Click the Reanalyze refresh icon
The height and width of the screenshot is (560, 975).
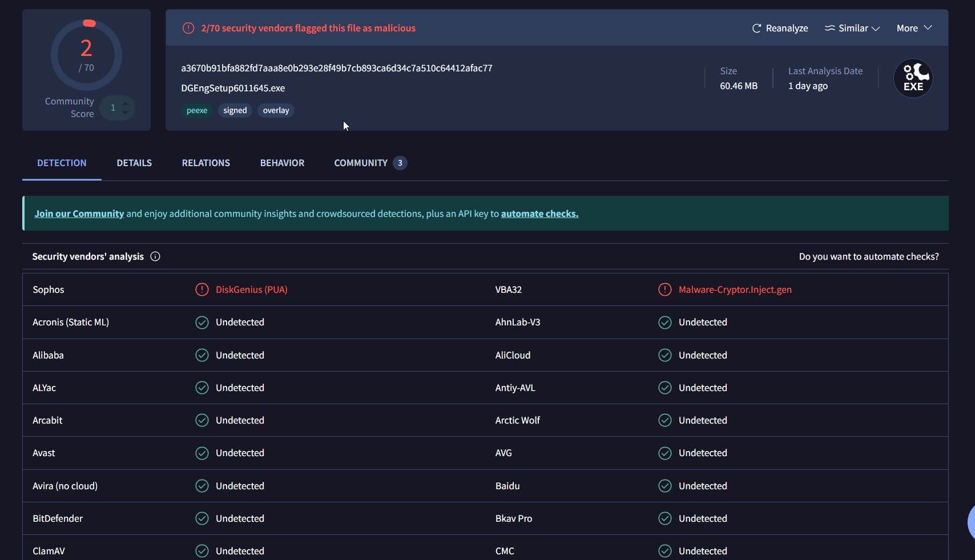756,29
